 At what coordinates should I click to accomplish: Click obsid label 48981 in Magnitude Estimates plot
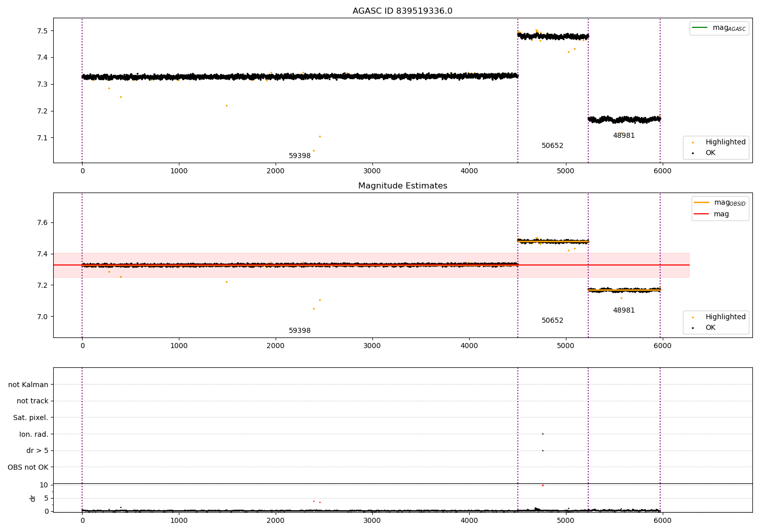pyautogui.click(x=624, y=311)
